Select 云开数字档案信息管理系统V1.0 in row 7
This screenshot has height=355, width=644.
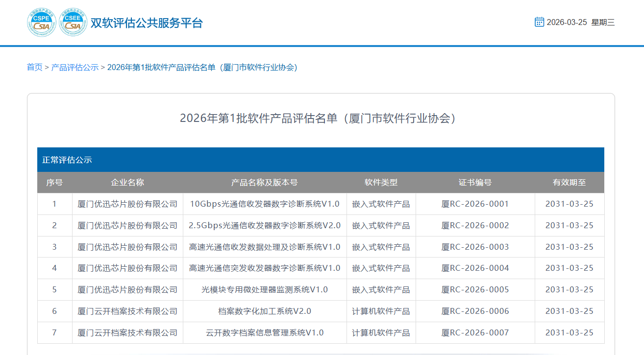pos(265,333)
